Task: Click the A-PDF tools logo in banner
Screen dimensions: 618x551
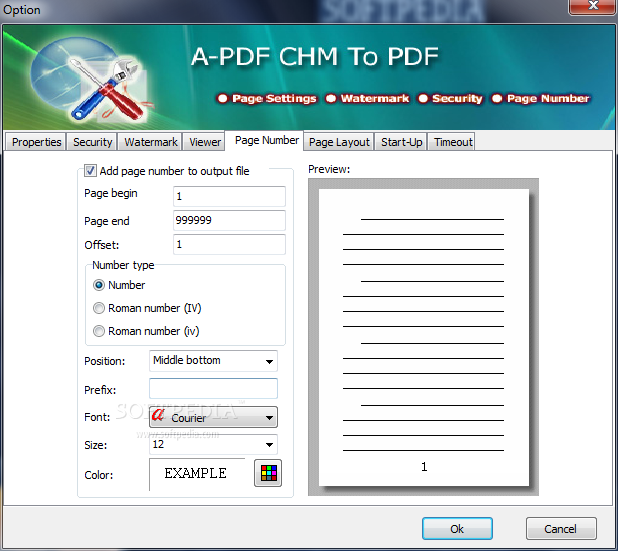Action: [x=93, y=81]
